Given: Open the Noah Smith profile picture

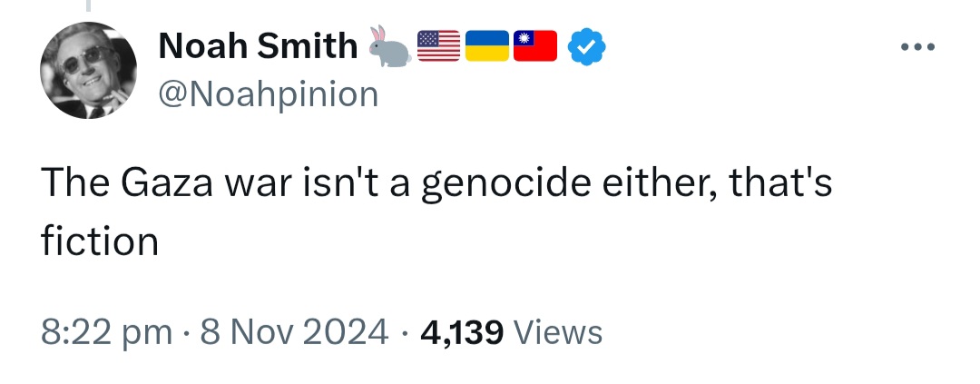Looking at the screenshot, I should pyautogui.click(x=89, y=70).
